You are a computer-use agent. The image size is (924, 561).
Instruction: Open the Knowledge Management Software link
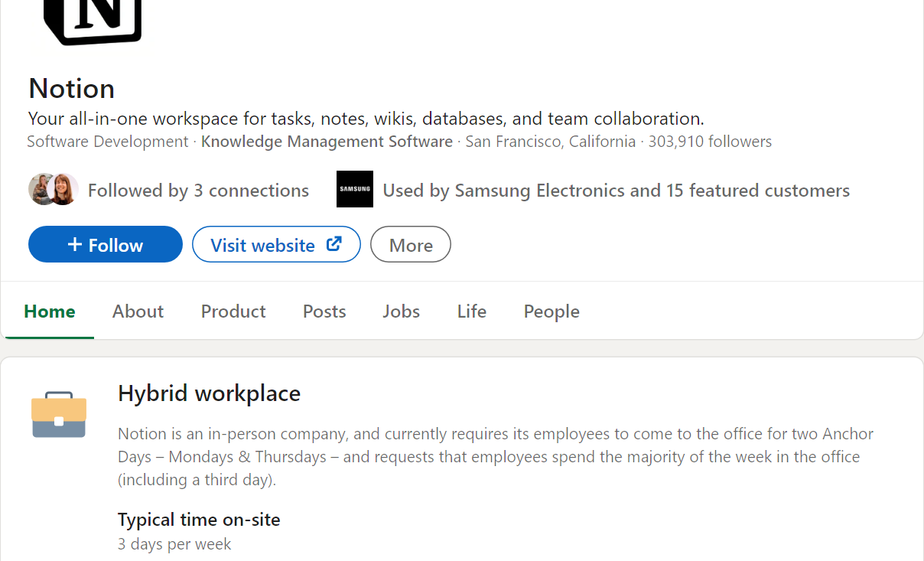tap(327, 142)
